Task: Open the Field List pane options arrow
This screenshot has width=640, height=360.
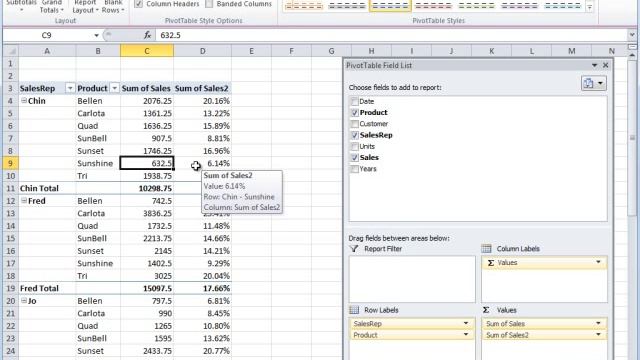Action: pos(595,65)
